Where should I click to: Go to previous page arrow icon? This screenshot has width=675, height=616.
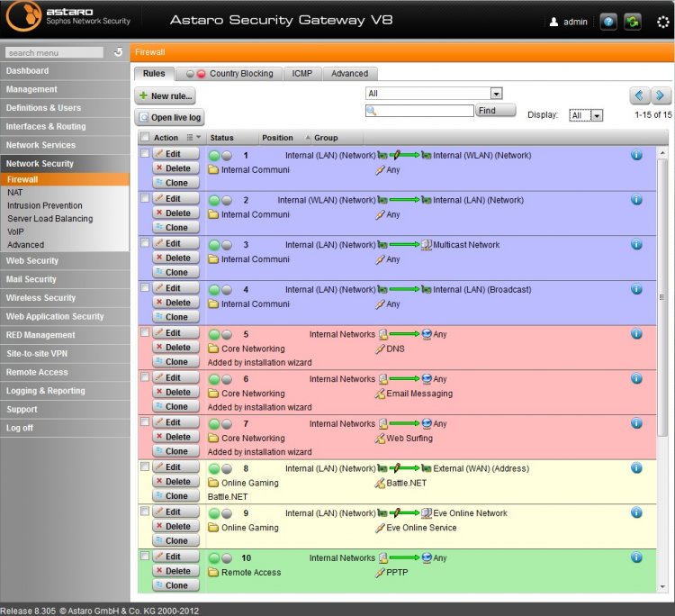tap(640, 95)
